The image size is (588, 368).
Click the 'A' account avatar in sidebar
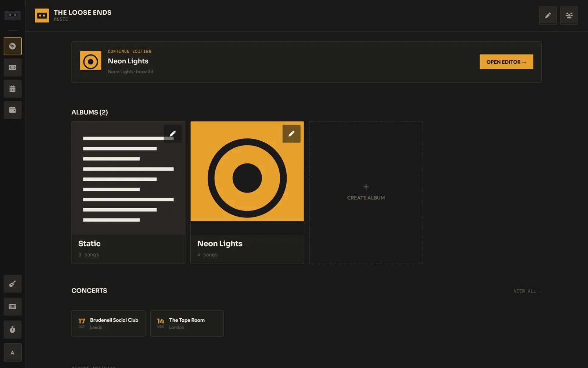tap(12, 353)
